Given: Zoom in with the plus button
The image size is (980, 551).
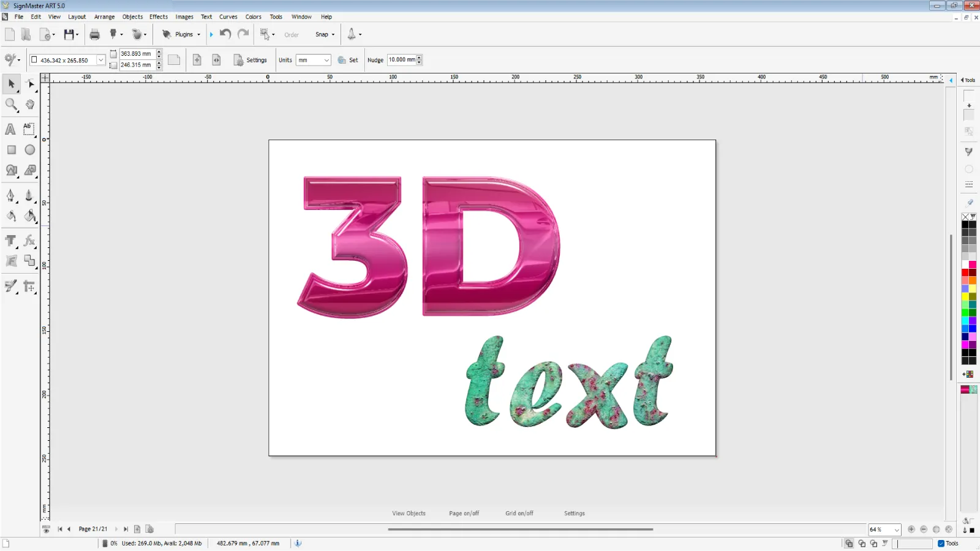Looking at the screenshot, I should point(911,529).
